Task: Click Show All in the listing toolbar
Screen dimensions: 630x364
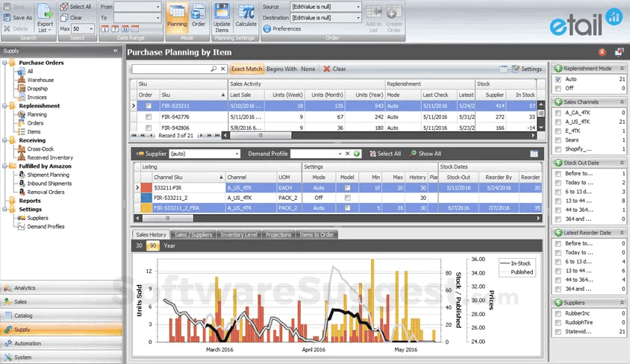Action: click(x=425, y=154)
